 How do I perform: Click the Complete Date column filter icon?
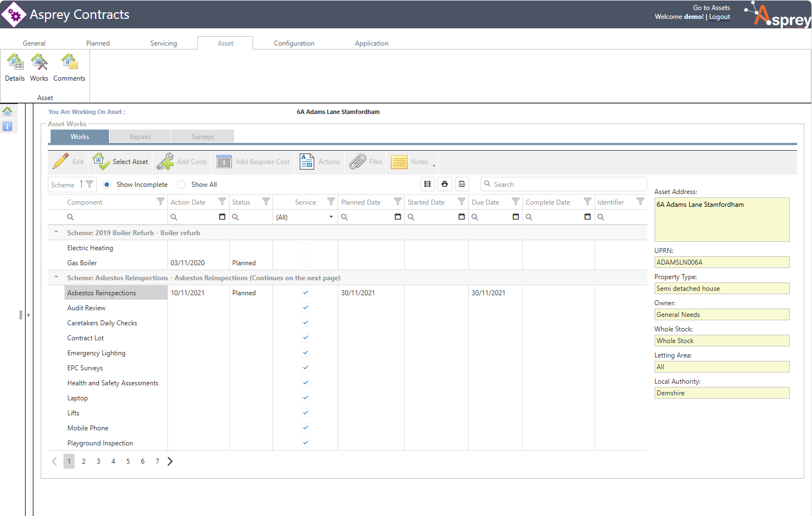coord(587,201)
